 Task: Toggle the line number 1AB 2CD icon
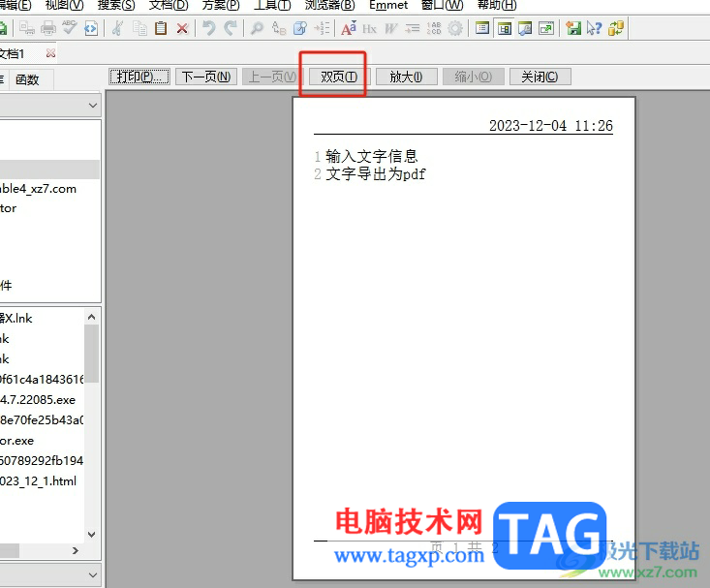point(434,28)
